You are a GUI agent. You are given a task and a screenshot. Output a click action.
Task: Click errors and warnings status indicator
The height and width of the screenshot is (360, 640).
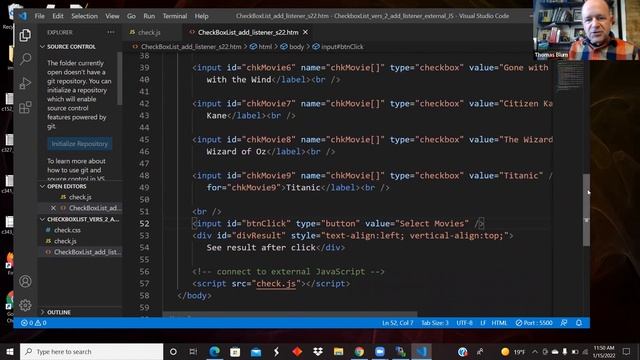tap(33, 323)
